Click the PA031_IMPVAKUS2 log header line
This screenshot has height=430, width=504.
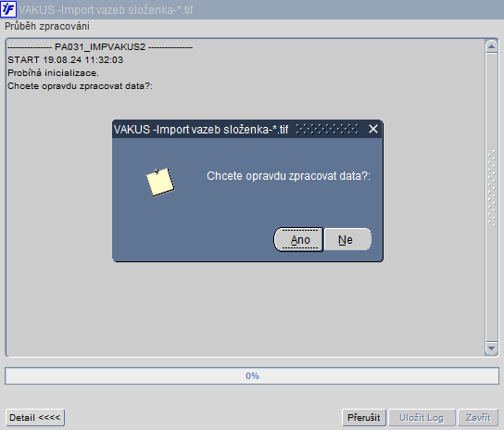(100, 47)
